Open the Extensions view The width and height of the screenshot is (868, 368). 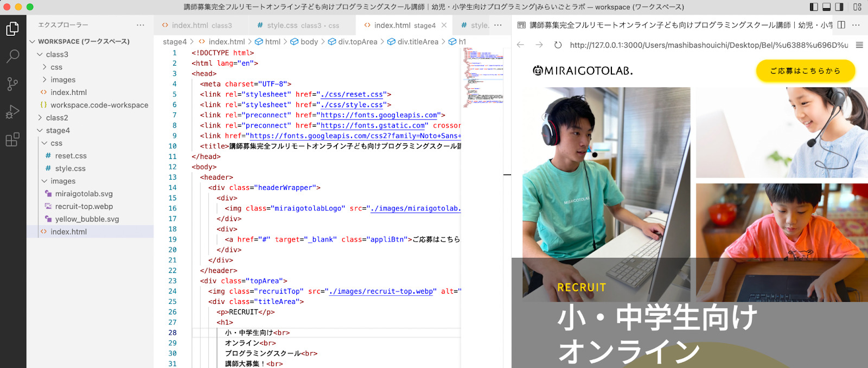(12, 139)
